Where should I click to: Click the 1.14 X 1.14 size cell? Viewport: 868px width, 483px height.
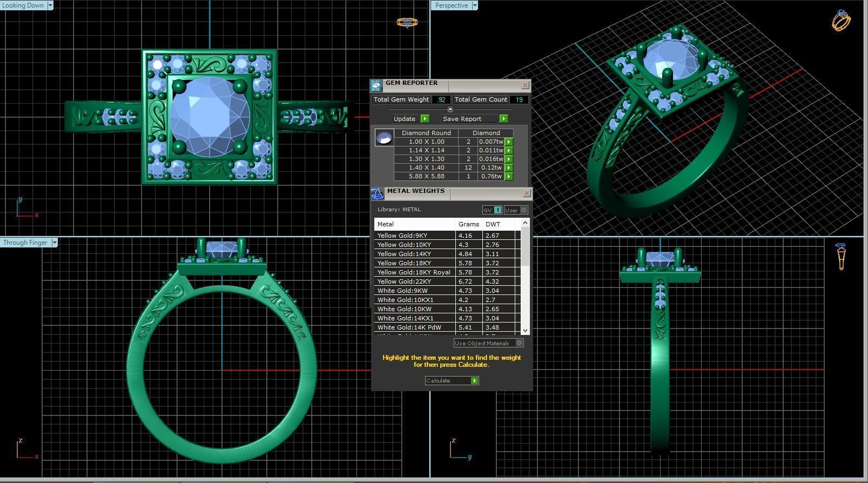point(426,151)
